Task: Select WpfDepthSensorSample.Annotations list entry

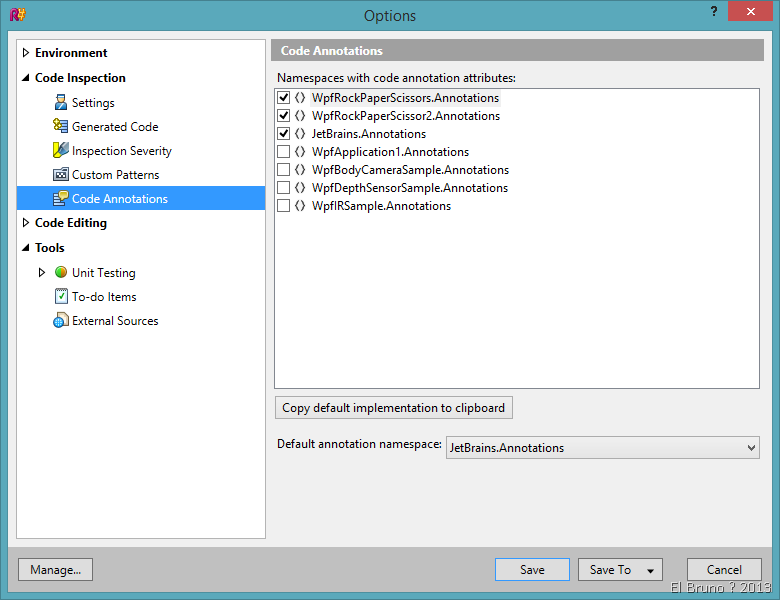Action: 409,188
